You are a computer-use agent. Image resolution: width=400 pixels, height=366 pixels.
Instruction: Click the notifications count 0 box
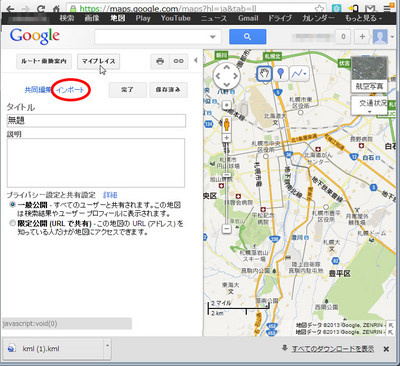click(x=343, y=37)
